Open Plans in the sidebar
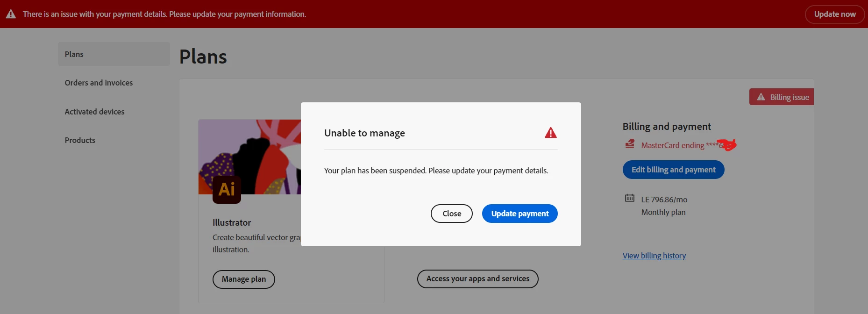 click(114, 54)
